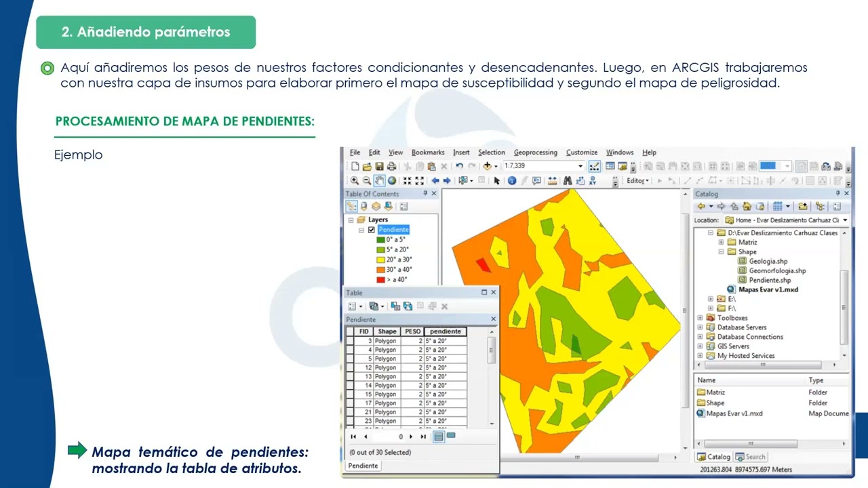Switch to the Search tab
The width and height of the screenshot is (868, 488).
750,457
